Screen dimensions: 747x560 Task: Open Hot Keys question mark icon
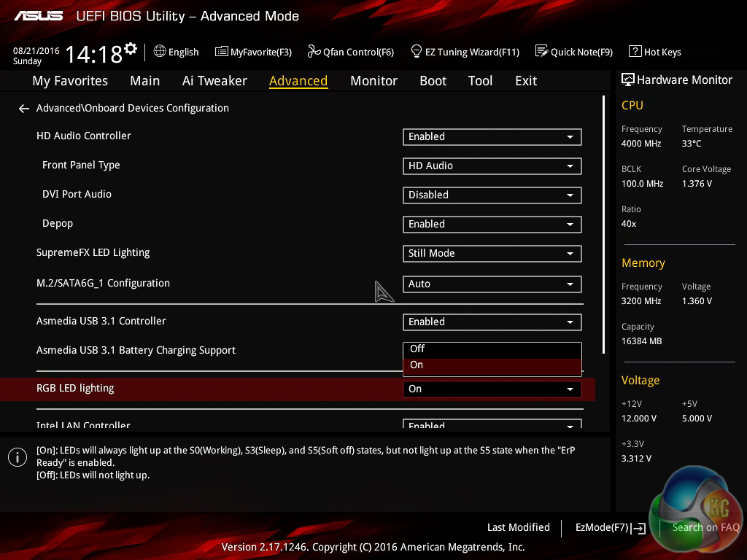coord(635,51)
